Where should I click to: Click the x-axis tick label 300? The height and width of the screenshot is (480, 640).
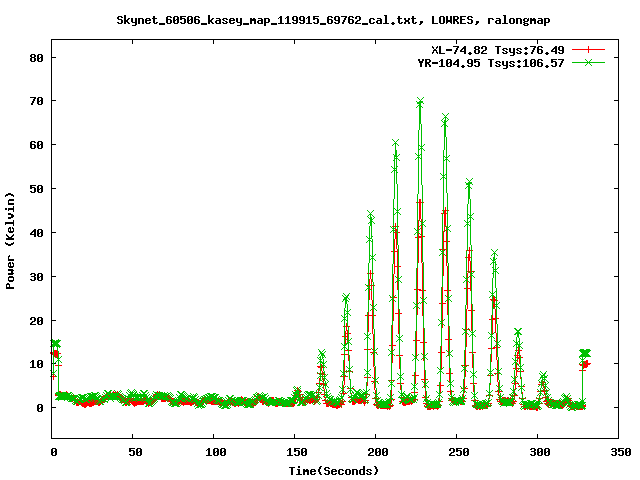[x=540, y=452]
